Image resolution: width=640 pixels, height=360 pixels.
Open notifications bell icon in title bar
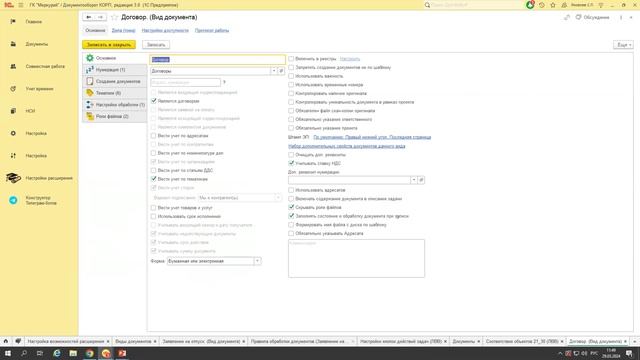(530, 5)
